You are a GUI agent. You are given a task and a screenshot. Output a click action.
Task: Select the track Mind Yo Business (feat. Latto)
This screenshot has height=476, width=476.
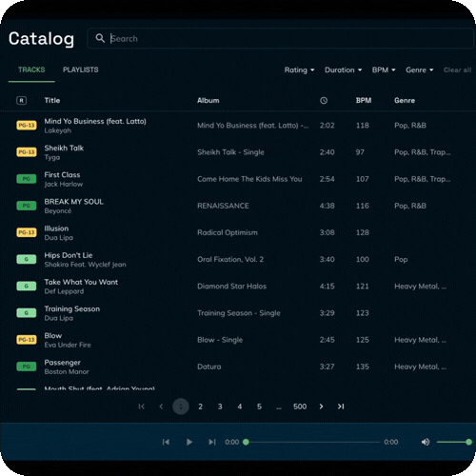[x=95, y=121]
